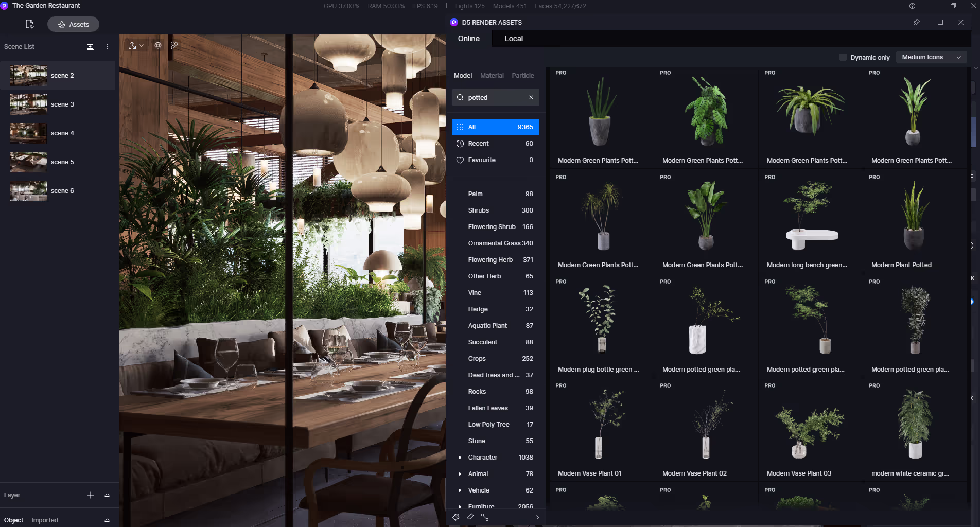
Task: Select scene 4 in the Scene List
Action: click(x=58, y=133)
